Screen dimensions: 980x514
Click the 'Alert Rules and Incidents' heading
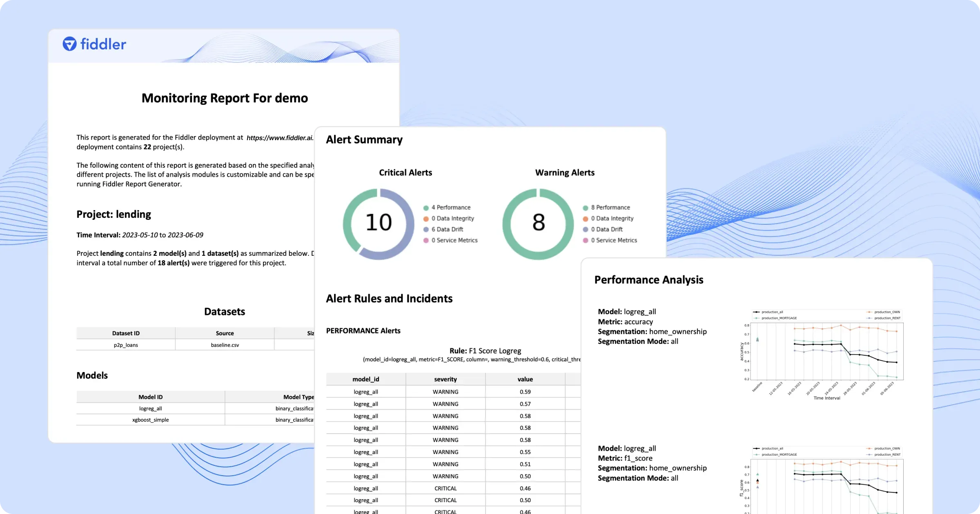[x=389, y=299]
